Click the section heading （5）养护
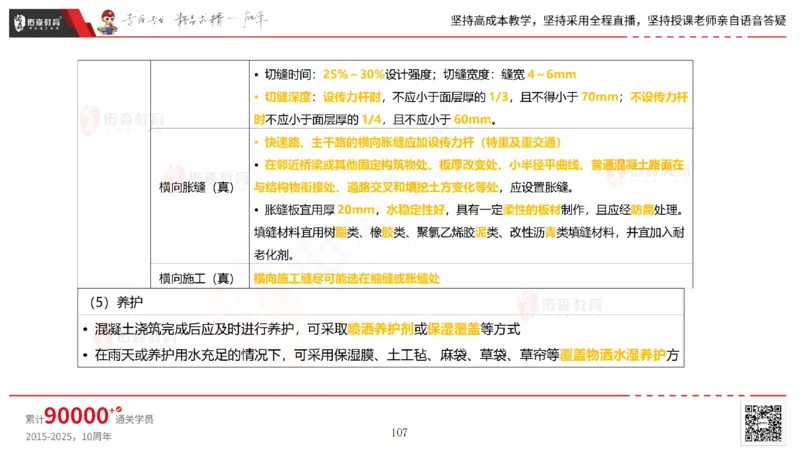Viewport: 800px width, 450px height. tap(116, 302)
